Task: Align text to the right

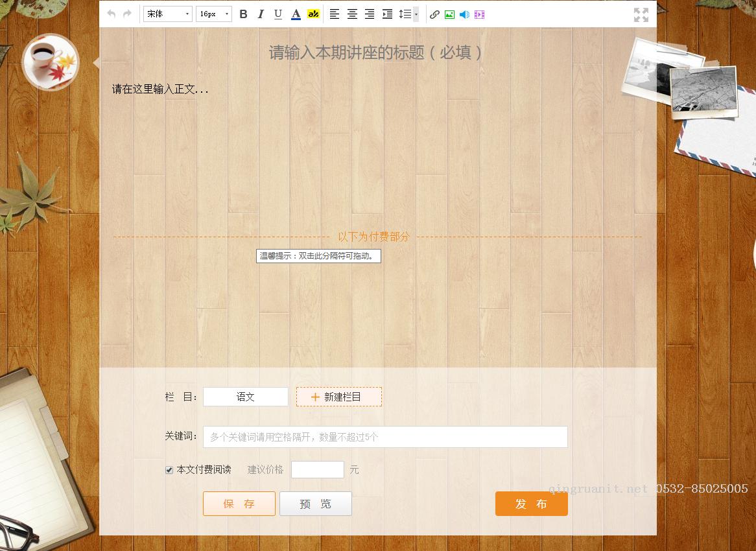Action: (x=370, y=14)
